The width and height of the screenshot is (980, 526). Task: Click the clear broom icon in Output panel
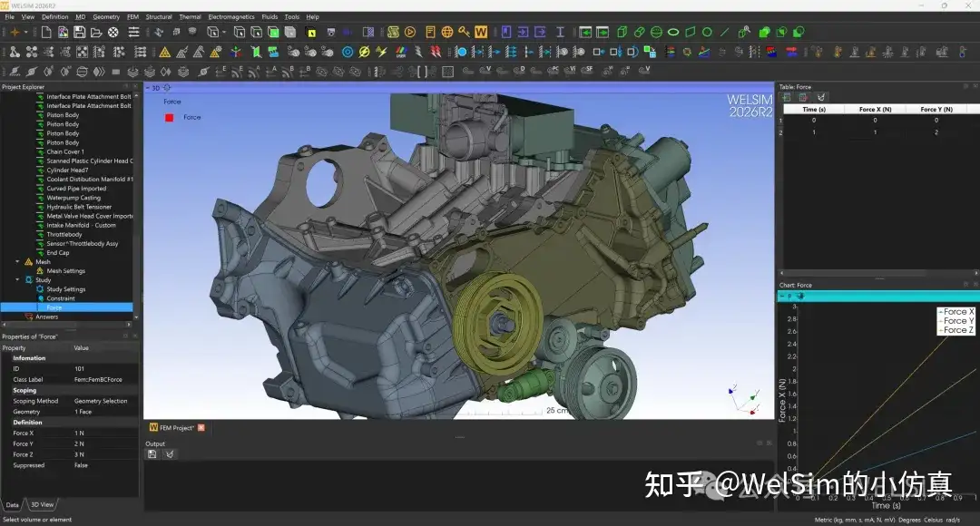tap(170, 454)
